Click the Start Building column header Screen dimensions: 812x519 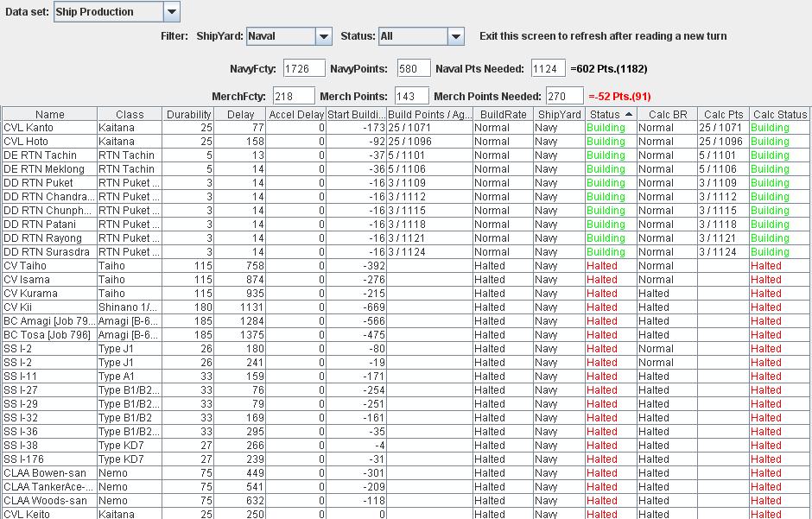point(356,114)
